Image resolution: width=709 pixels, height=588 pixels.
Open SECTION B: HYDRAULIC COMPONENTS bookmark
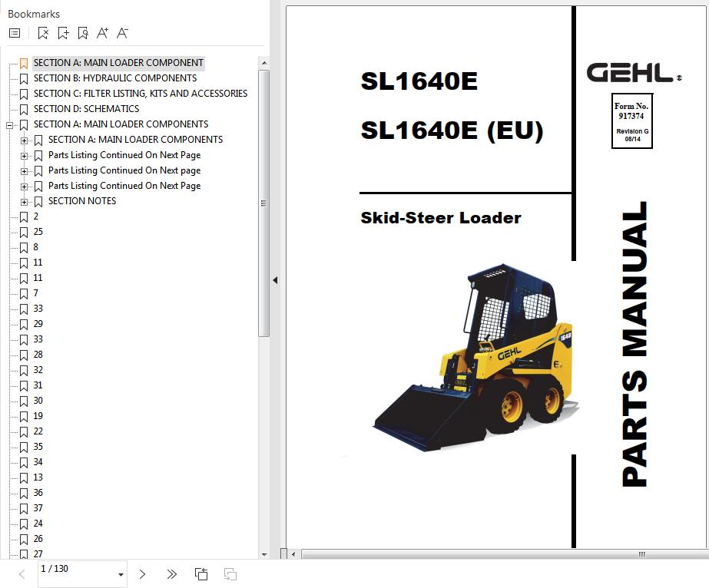point(115,78)
